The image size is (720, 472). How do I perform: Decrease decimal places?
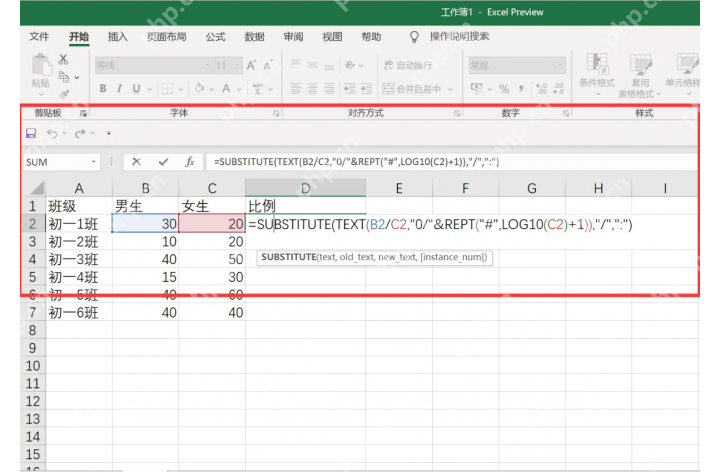[x=558, y=89]
